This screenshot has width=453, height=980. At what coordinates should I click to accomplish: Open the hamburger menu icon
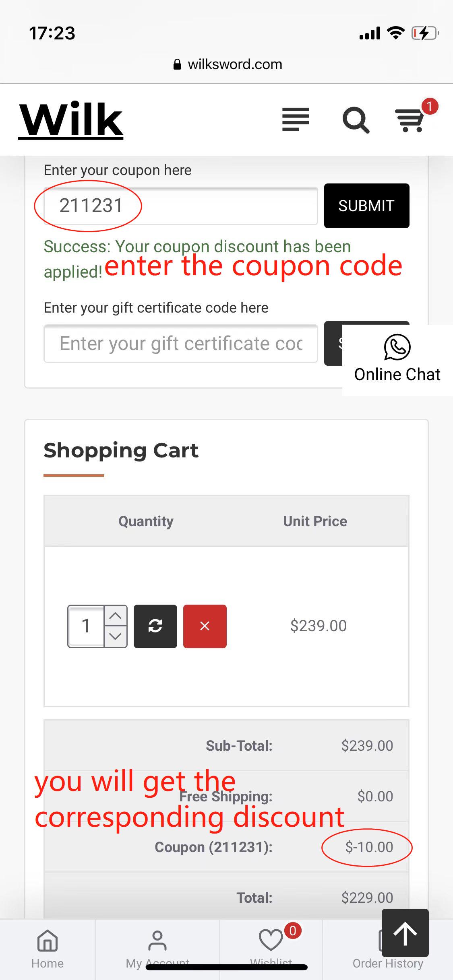tap(296, 119)
